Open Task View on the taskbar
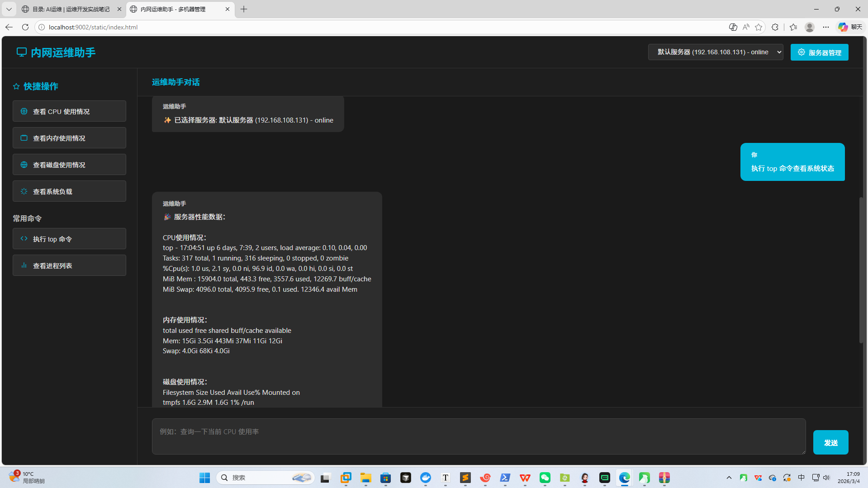The image size is (868, 488). (326, 478)
